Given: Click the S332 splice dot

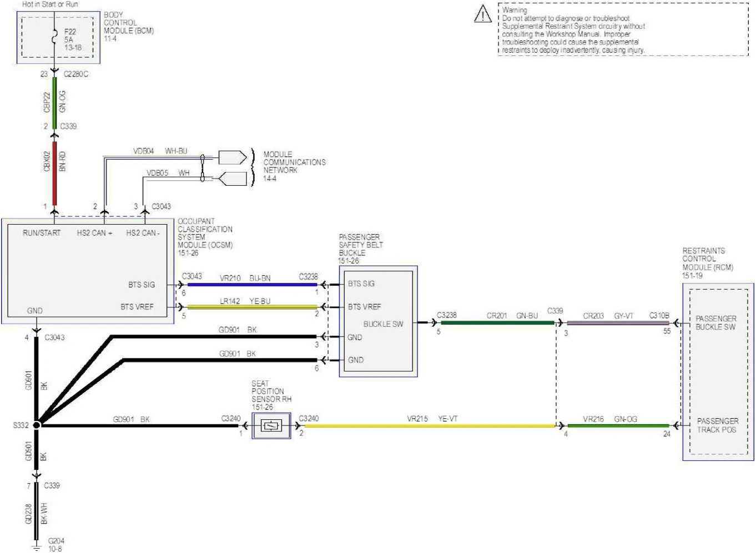Looking at the screenshot, I should 37,425.
